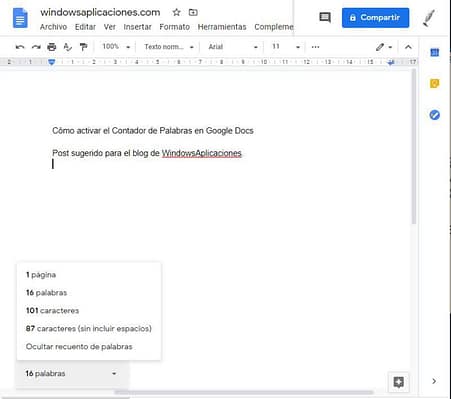Click the Explore button at bottom right

(399, 382)
